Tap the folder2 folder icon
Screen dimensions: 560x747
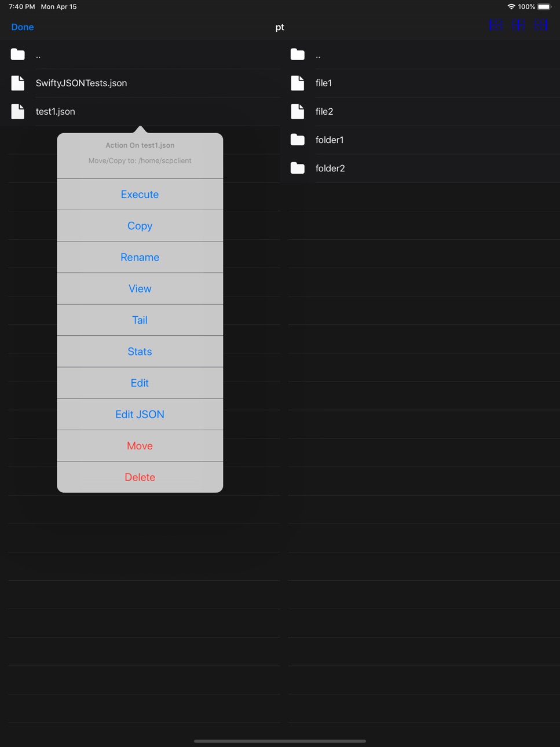298,168
